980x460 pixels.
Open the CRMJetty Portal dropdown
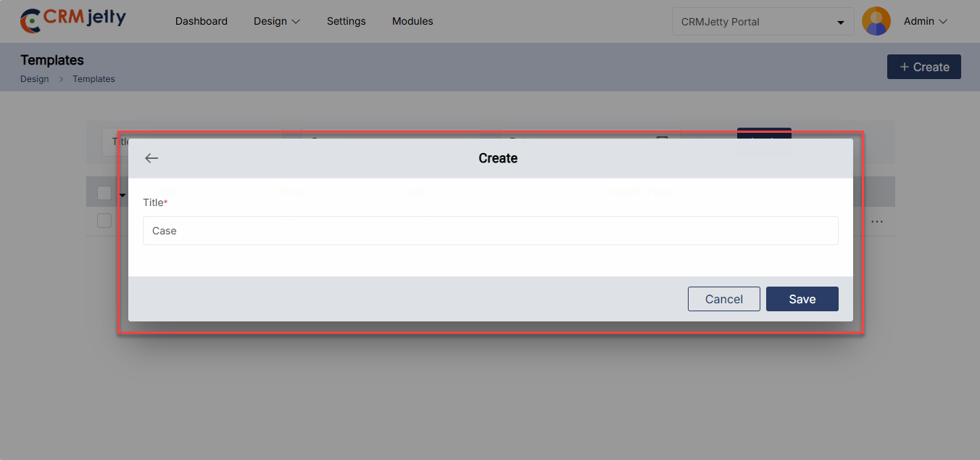coord(763,22)
